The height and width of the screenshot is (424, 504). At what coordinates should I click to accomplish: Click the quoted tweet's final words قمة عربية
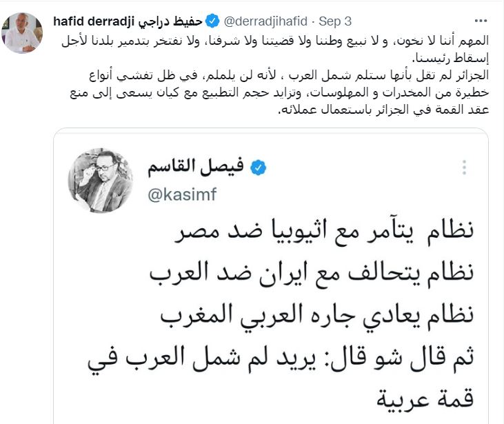point(425,400)
